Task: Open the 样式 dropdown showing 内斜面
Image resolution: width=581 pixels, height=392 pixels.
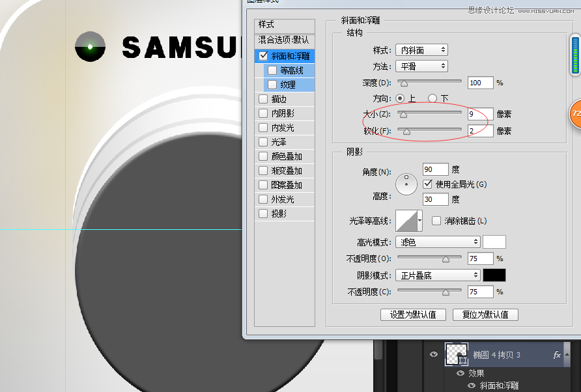Action: (x=421, y=50)
